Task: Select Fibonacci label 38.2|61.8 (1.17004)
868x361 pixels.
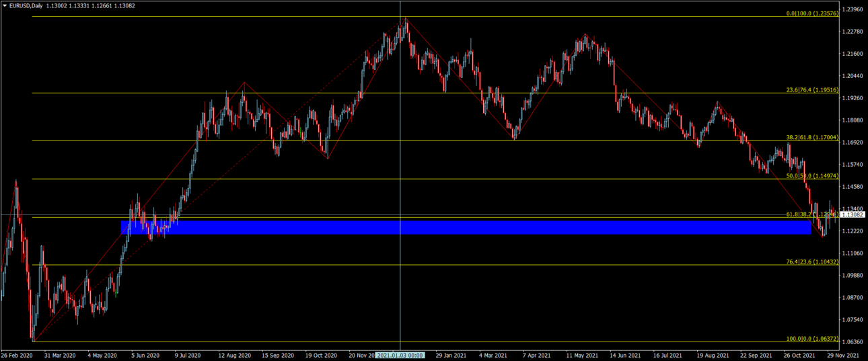Action: [x=812, y=137]
